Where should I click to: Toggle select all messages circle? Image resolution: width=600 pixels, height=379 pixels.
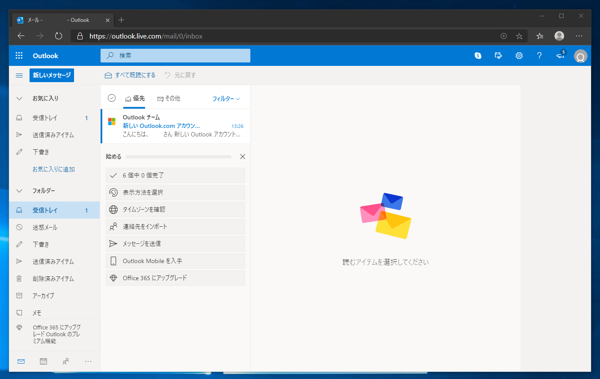point(111,98)
